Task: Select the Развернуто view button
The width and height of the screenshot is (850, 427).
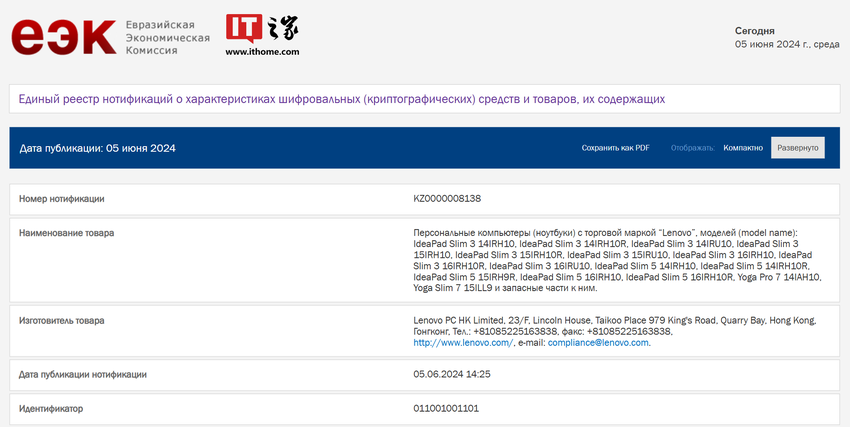Action: point(797,148)
